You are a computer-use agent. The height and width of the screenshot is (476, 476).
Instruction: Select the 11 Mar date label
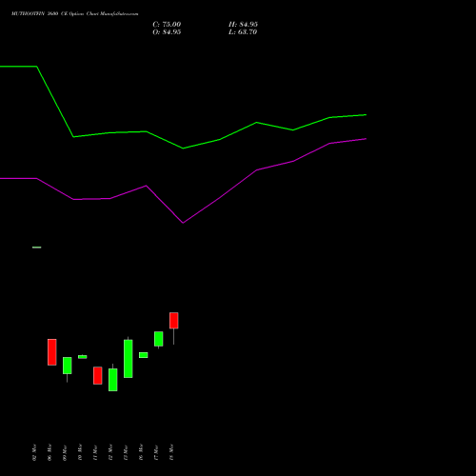click(x=95, y=452)
